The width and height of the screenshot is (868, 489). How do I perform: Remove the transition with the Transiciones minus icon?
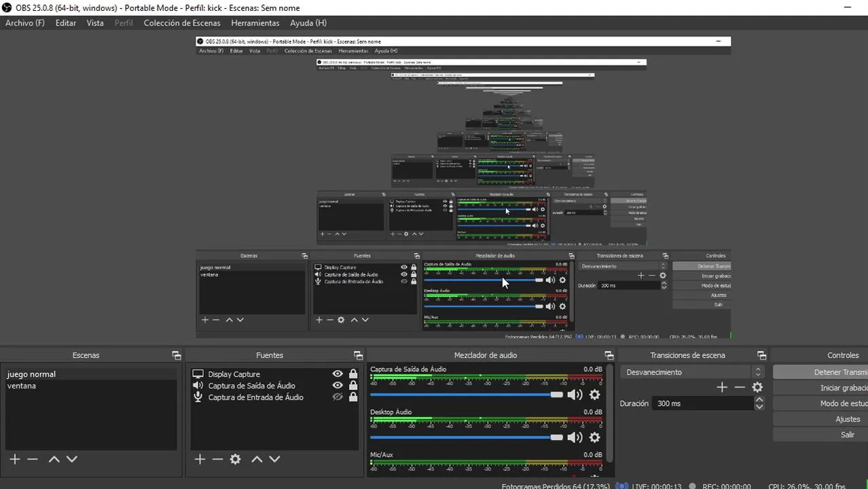pos(740,387)
